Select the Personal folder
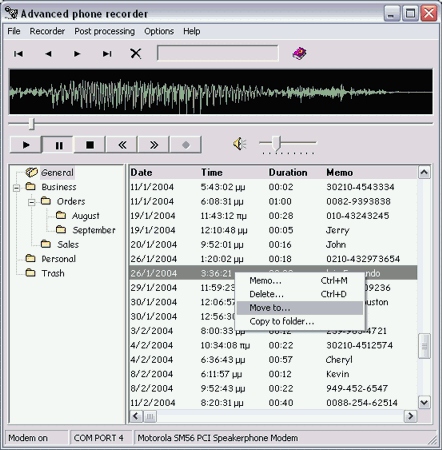The height and width of the screenshot is (450, 442). (58, 259)
